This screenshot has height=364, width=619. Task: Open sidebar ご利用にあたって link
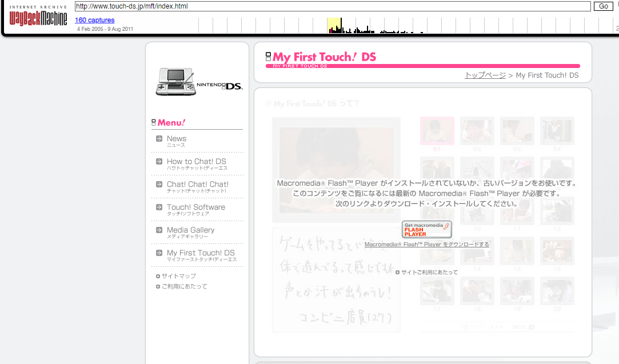click(x=185, y=286)
